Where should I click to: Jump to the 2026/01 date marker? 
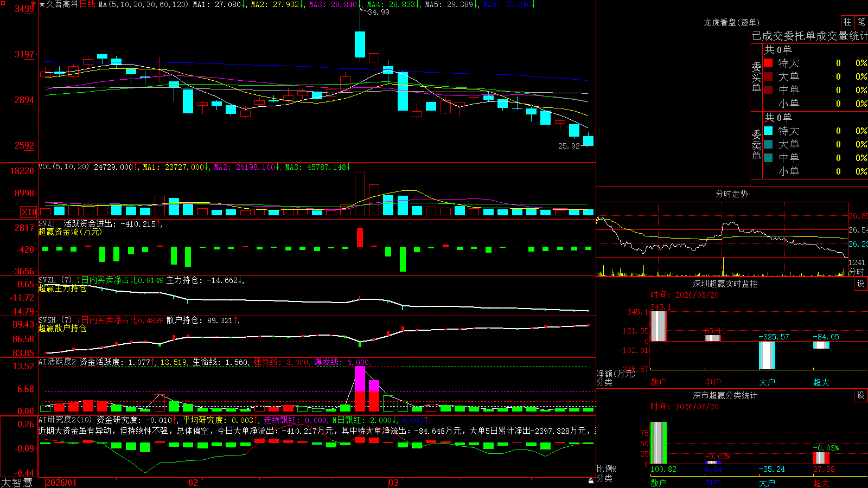coord(61,483)
